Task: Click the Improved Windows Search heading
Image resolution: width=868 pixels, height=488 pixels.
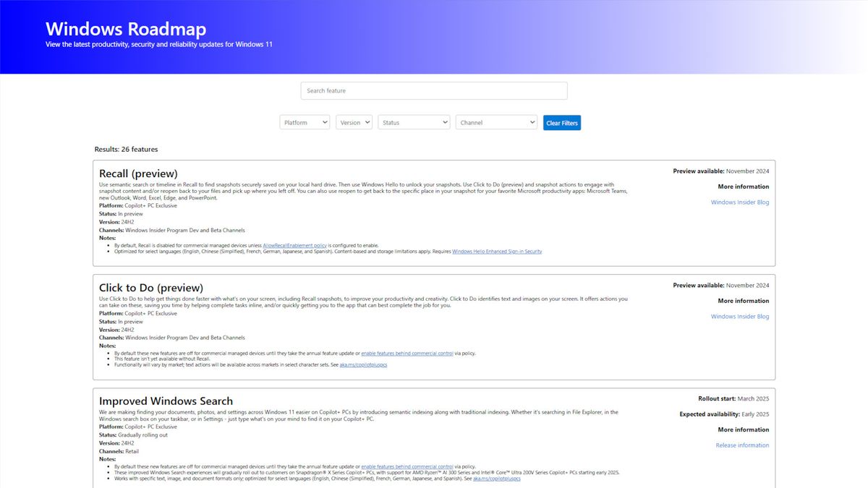Action: [x=166, y=401]
